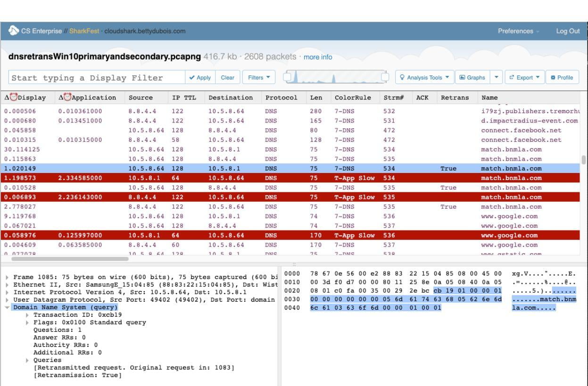Open the Preferences dropdown menu
The width and height of the screenshot is (588, 386).
516,31
